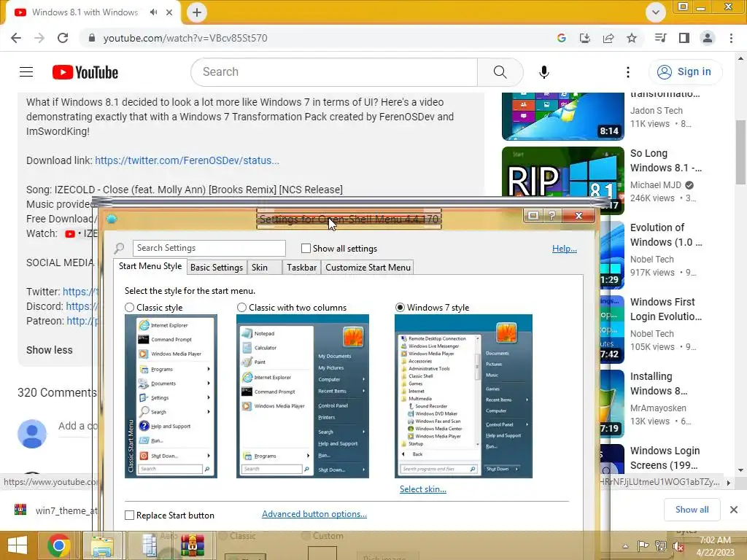The height and width of the screenshot is (560, 747).
Task: Open Windows First Login Evolution video
Action: [666, 309]
